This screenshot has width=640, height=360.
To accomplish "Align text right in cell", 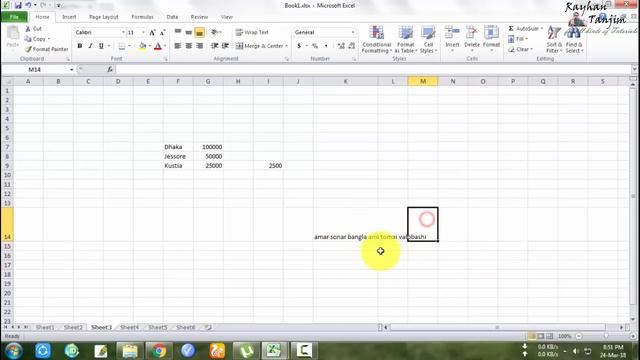I will pyautogui.click(x=199, y=46).
